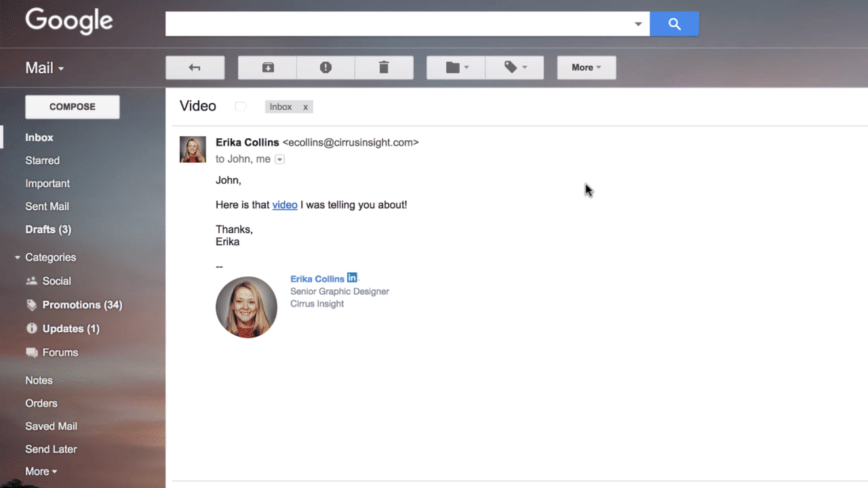Open the Move to folder button

[456, 67]
